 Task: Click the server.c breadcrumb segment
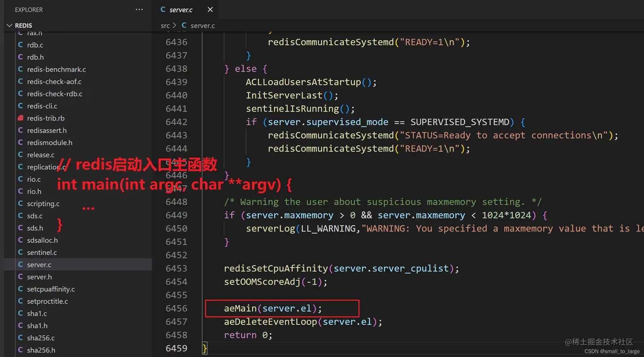203,26
